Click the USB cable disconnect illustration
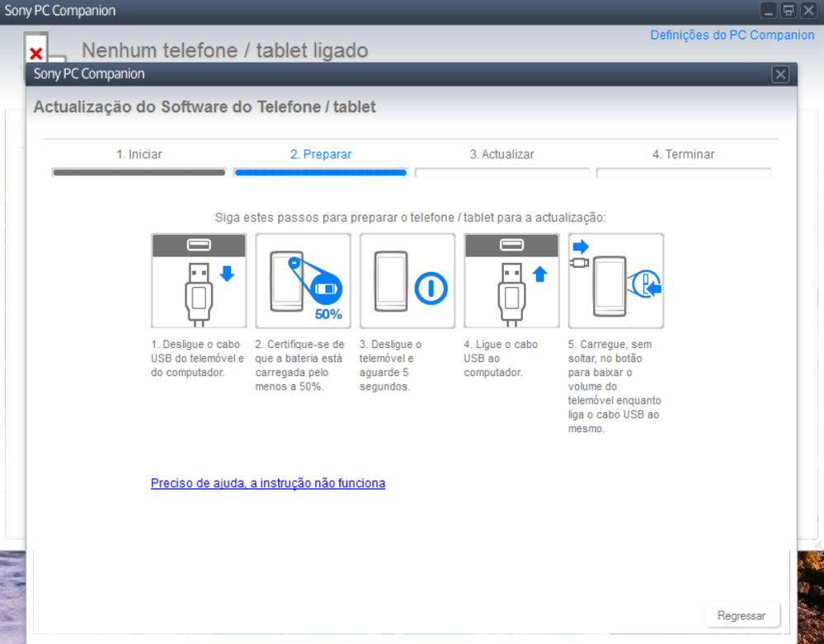Image resolution: width=824 pixels, height=644 pixels. point(199,280)
